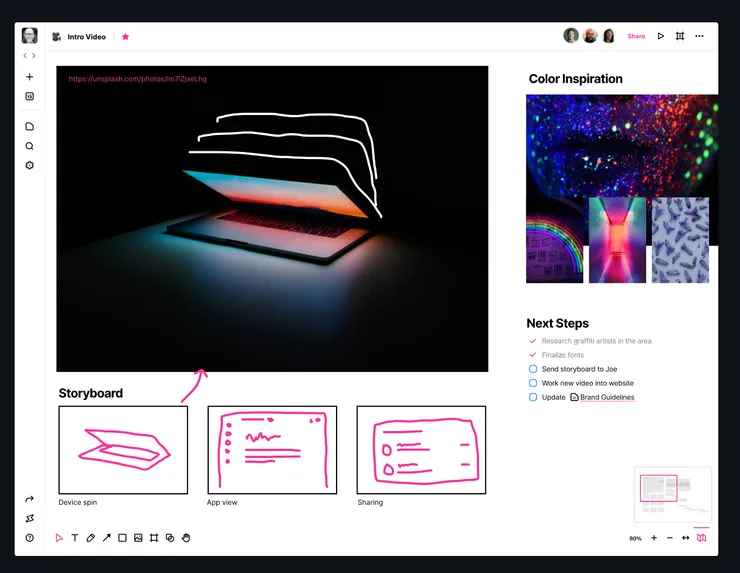Zoom out with the minus button
Viewport: 740px width, 573px height.
click(670, 538)
